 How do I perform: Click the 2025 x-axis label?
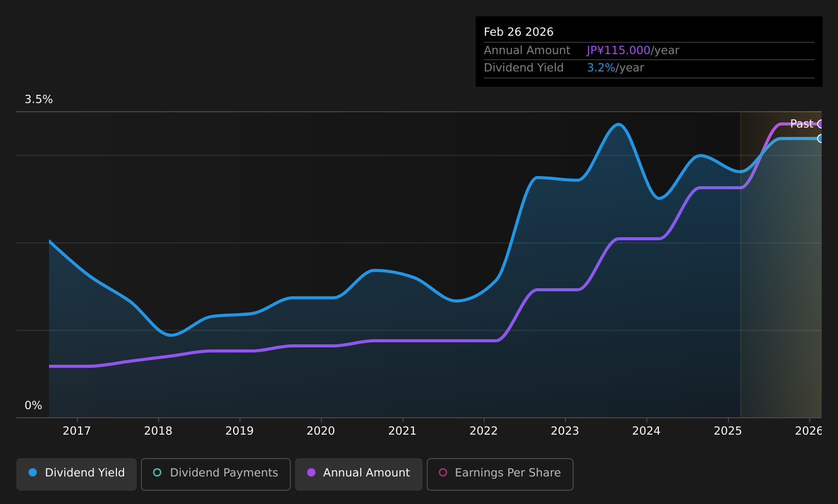[x=728, y=431]
